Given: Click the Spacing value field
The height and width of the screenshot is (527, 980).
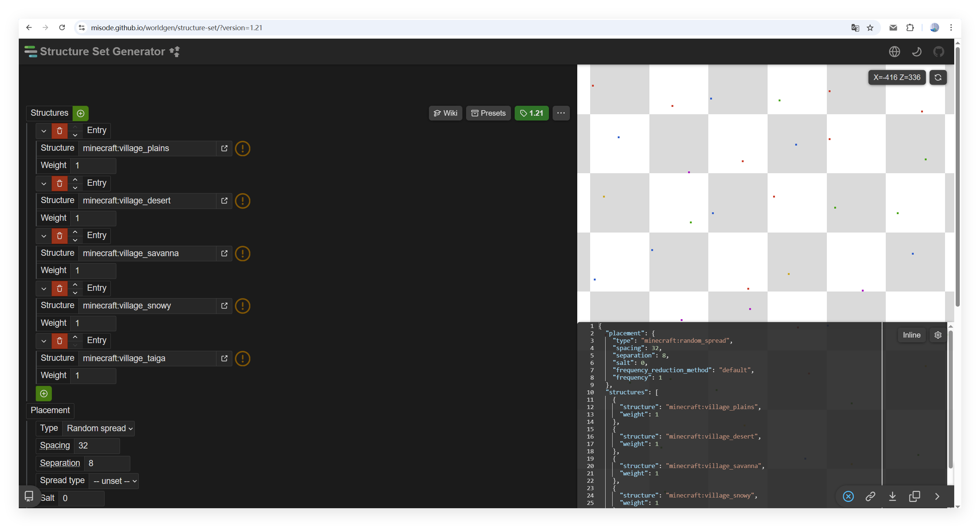Looking at the screenshot, I should tap(96, 446).
